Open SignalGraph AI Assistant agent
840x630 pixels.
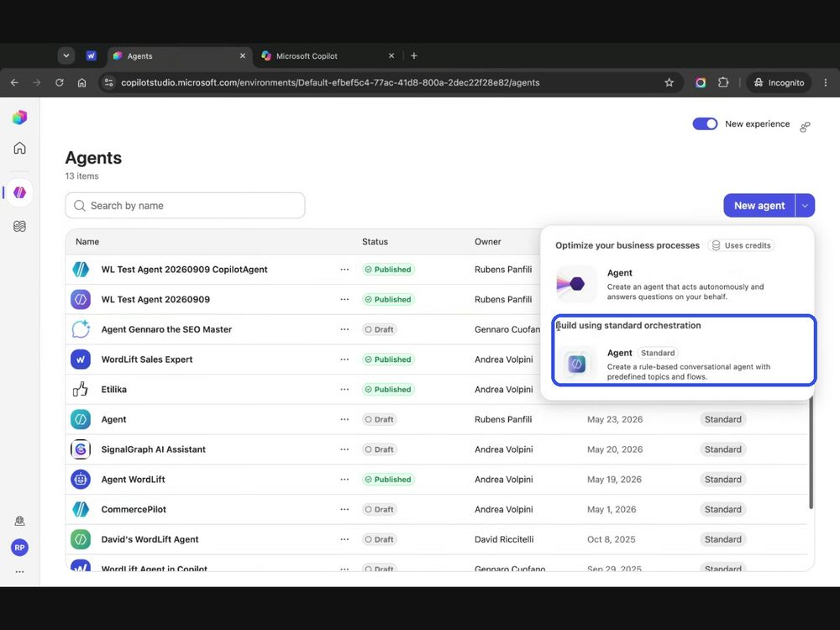(153, 449)
